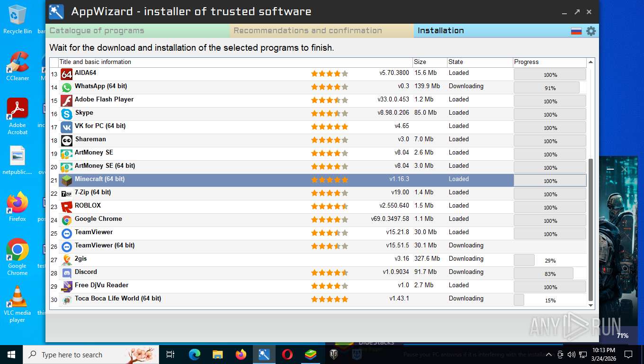Open CCleaner desktop shortcut

pos(18,66)
